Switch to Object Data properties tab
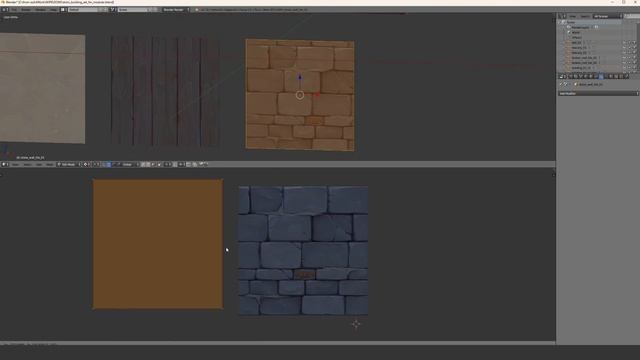 (x=606, y=77)
